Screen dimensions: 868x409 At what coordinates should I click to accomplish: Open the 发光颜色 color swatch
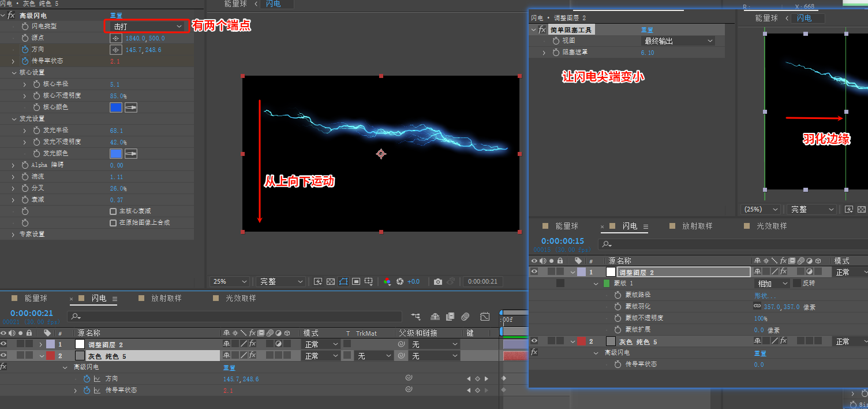(x=115, y=154)
